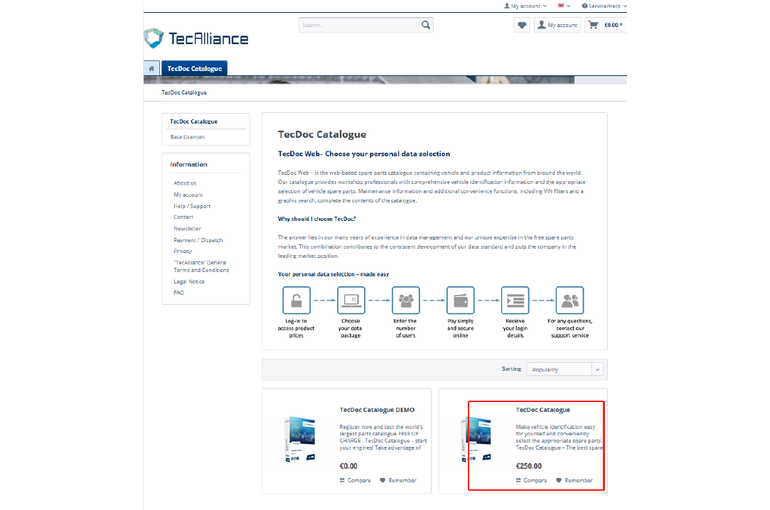The width and height of the screenshot is (770, 510).
Task: Click the Search input field
Action: [358, 25]
